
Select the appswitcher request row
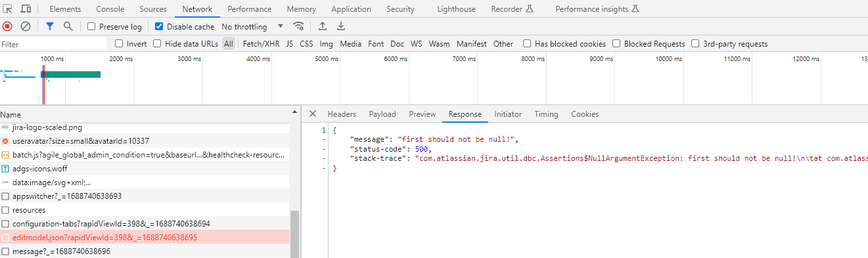tap(145, 196)
